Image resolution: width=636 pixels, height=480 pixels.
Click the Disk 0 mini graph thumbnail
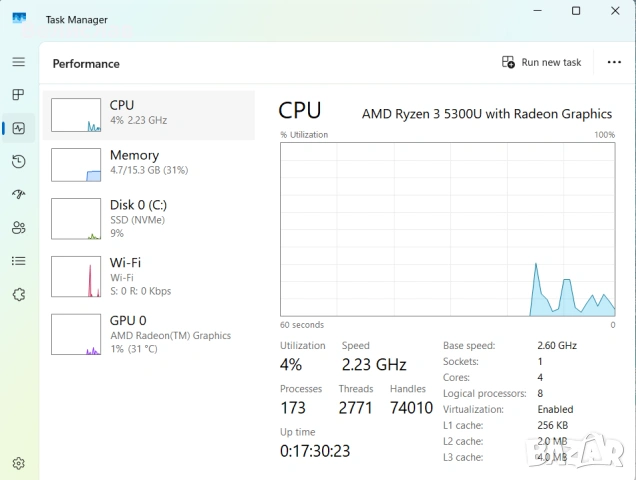(76, 219)
